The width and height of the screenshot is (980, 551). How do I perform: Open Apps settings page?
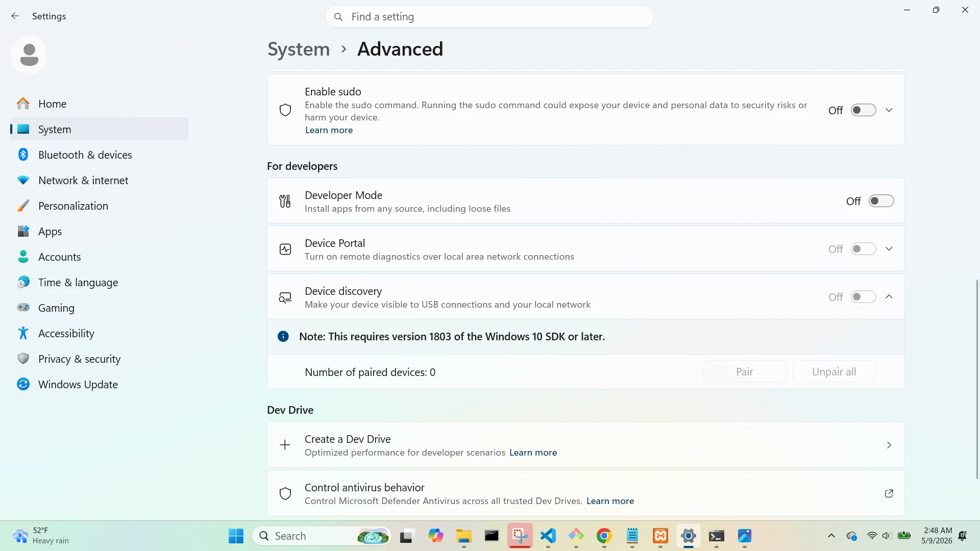pyautogui.click(x=99, y=231)
